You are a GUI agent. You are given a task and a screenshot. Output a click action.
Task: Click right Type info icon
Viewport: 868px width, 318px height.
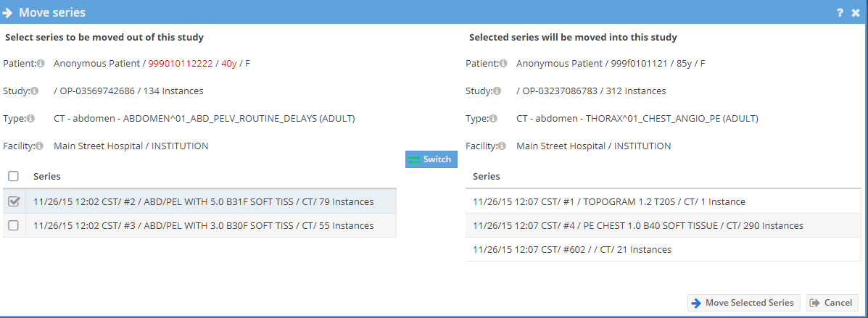493,119
